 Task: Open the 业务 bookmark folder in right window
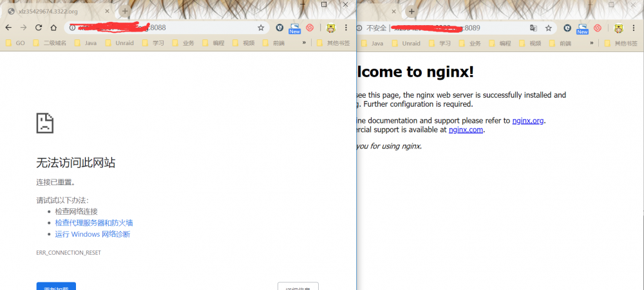click(470, 42)
